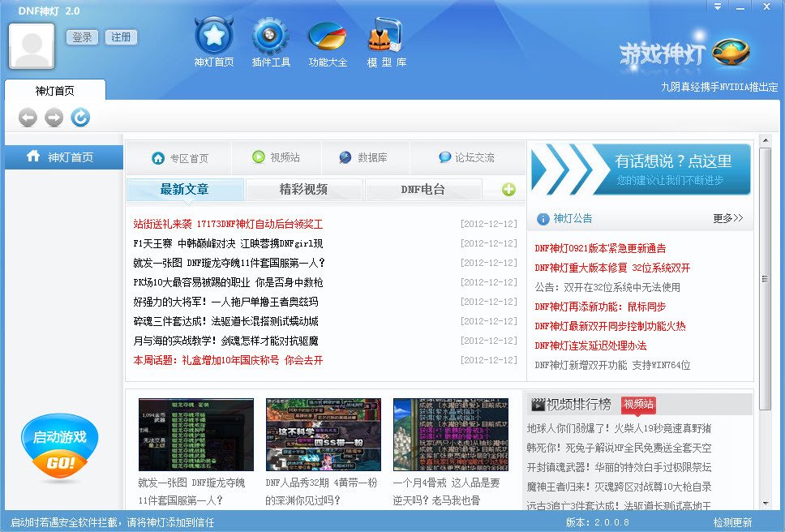The width and height of the screenshot is (785, 532).
Task: Open caption DNF人品秀32期 4黄带一粉
Action: pyautogui.click(x=321, y=491)
